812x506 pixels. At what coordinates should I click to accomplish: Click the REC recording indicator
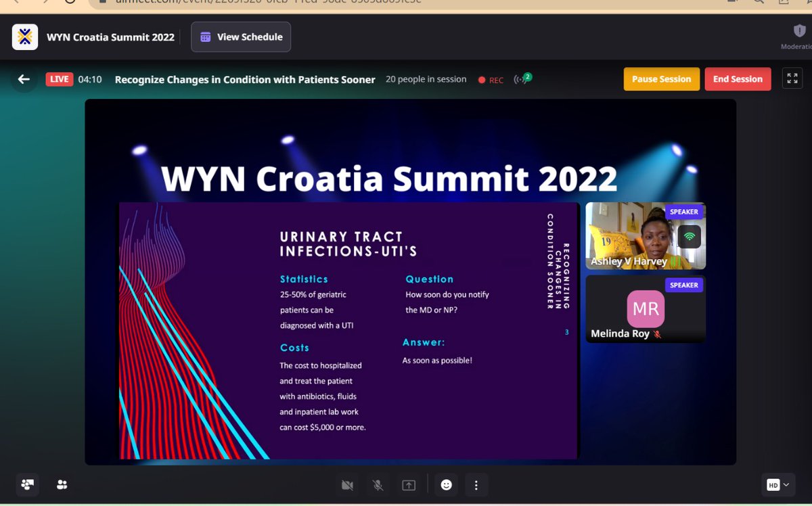point(491,80)
